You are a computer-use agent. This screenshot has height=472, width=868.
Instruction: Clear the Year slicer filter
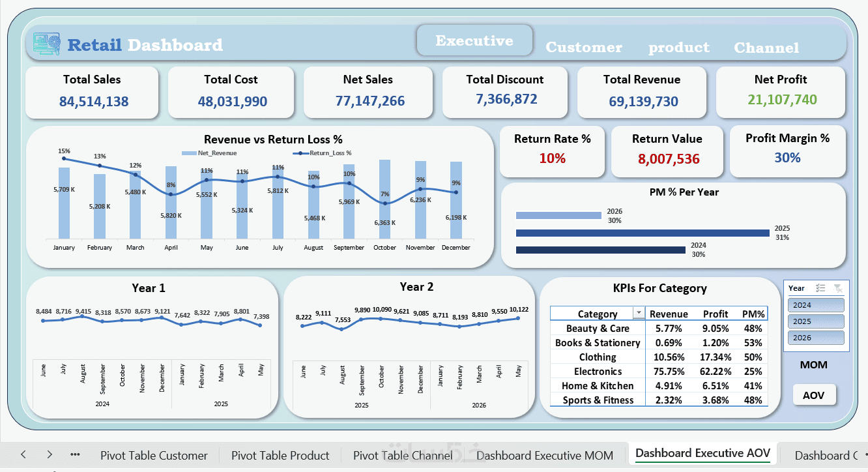tap(838, 288)
